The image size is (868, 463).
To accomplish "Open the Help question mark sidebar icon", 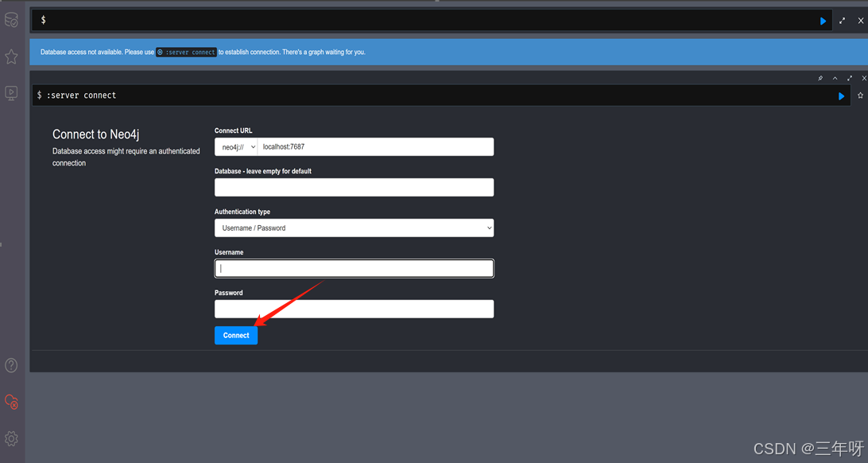I will point(11,365).
